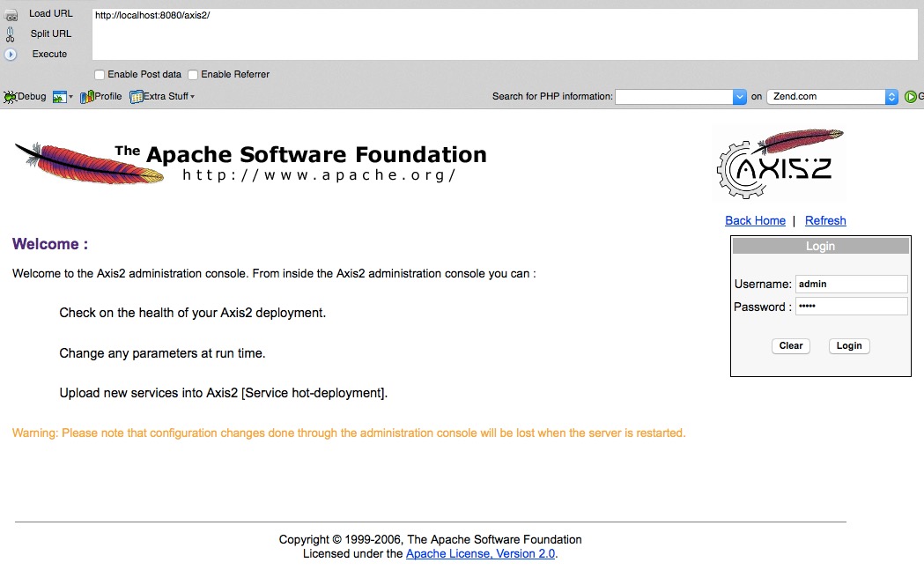Click Load URL label
The image size is (924, 570).
pyautogui.click(x=51, y=13)
